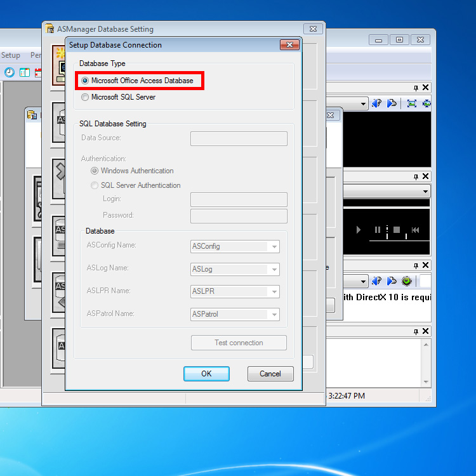The image size is (476, 476).
Task: Click the Login text field
Action: pos(239,199)
